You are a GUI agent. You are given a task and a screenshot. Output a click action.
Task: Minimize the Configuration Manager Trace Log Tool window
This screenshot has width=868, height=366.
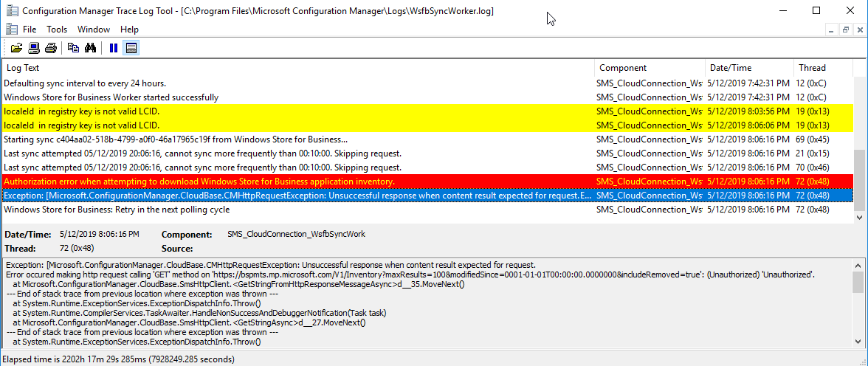click(x=782, y=10)
